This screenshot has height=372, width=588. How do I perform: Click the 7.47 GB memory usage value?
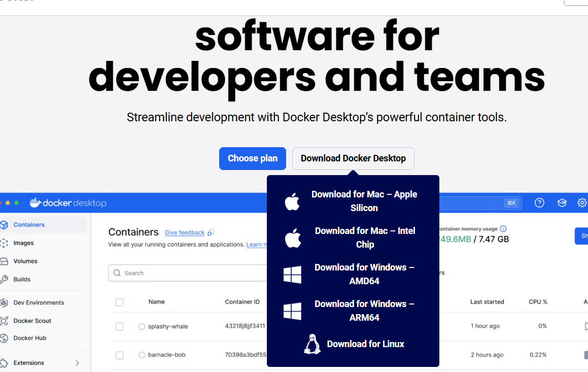(494, 239)
